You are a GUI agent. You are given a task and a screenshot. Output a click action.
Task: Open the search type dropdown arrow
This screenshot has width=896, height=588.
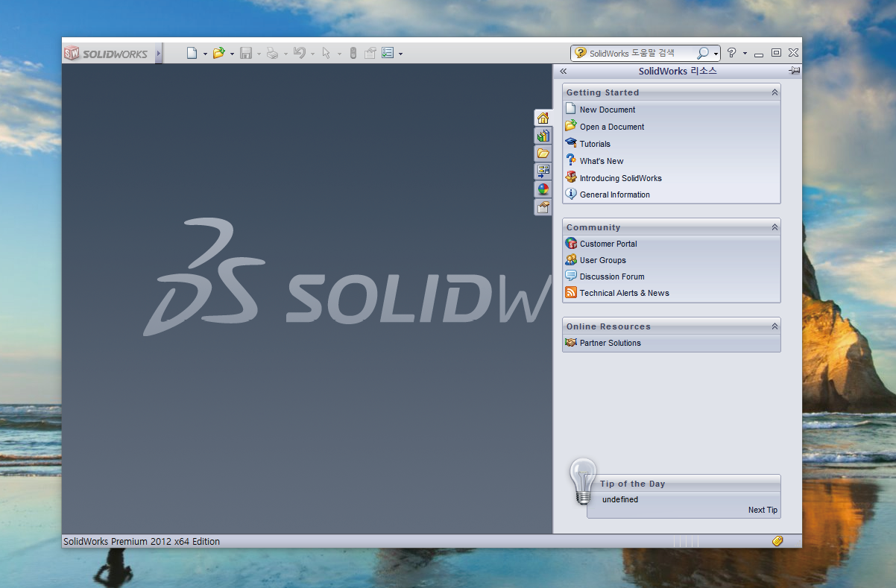click(716, 54)
